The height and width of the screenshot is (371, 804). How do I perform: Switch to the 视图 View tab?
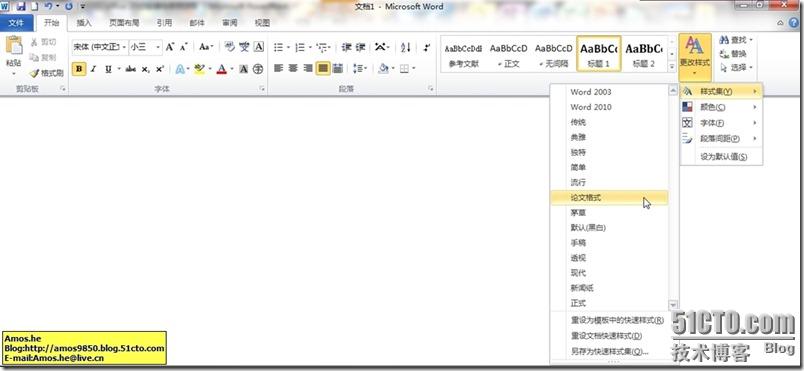click(x=263, y=23)
